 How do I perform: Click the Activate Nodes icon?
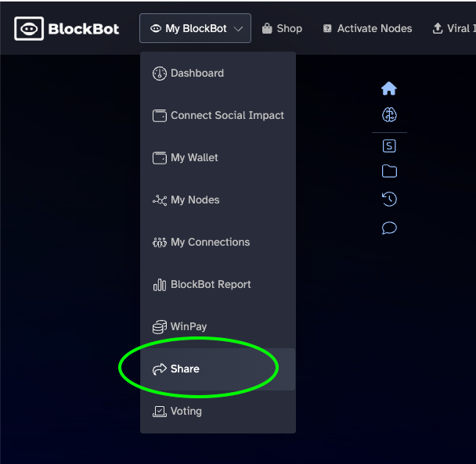(x=327, y=28)
